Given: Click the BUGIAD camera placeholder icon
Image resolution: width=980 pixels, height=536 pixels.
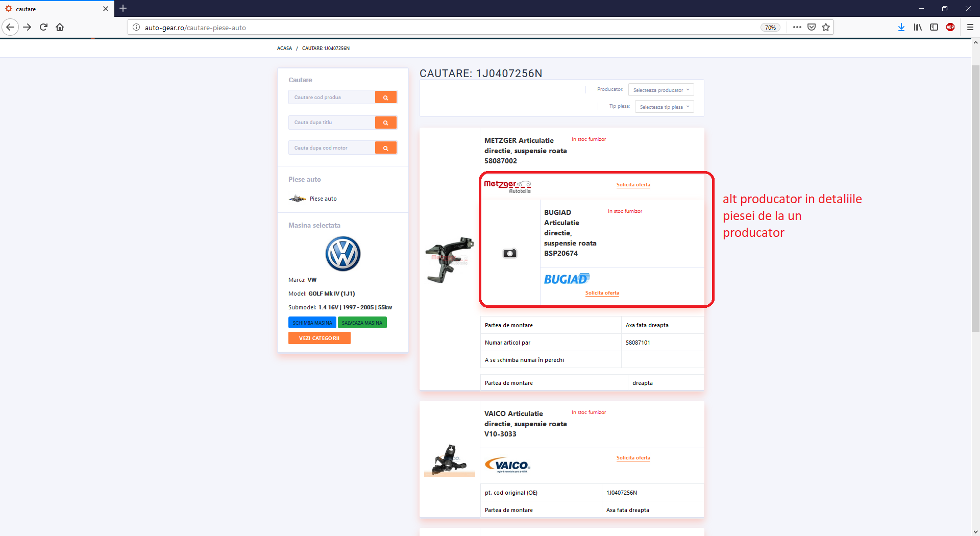Looking at the screenshot, I should (x=510, y=253).
